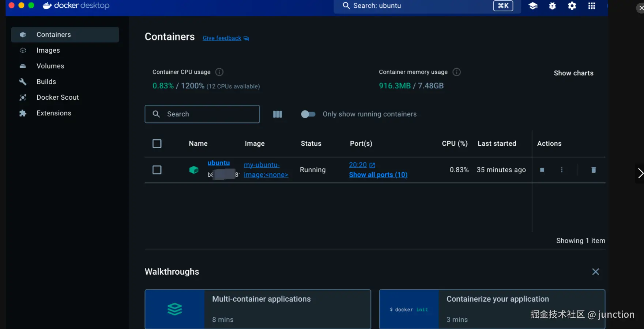Viewport: 644px width, 329px height.
Task: Click the Extensions puzzle icon
Action: (23, 113)
